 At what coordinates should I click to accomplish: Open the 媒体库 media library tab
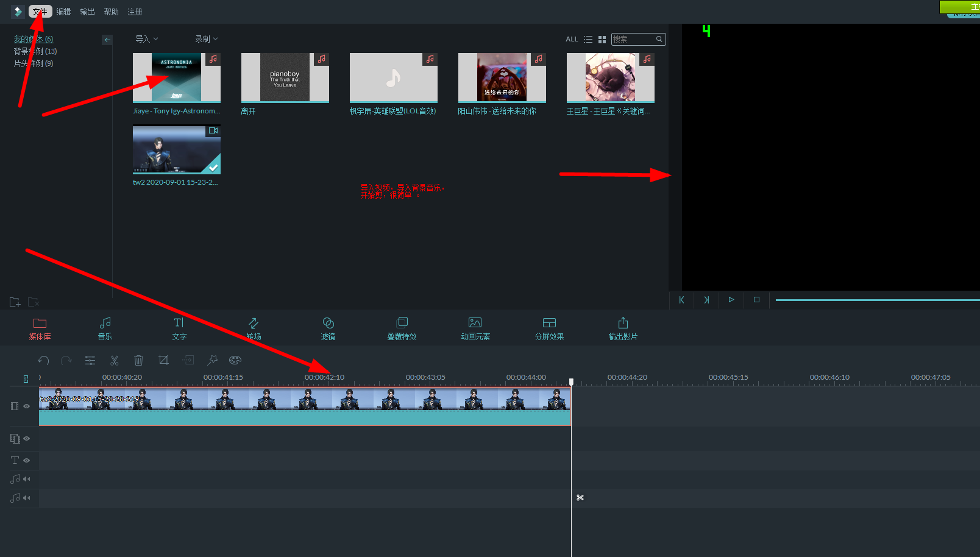point(40,328)
